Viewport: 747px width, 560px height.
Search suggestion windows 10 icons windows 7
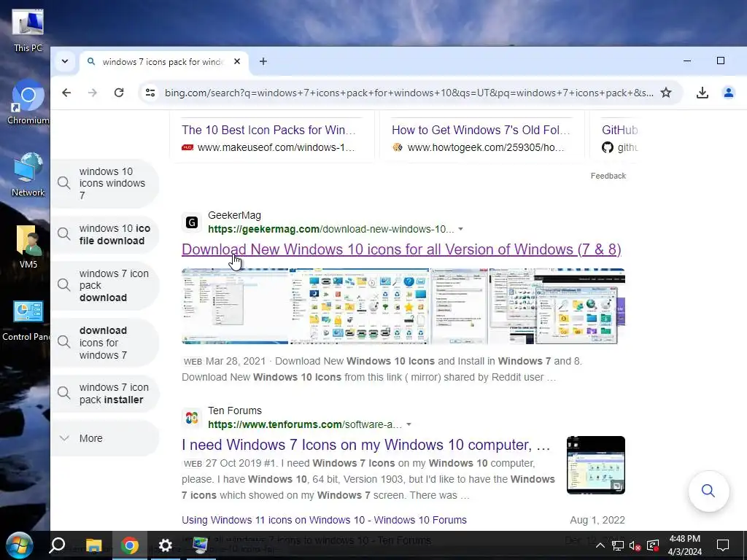click(x=105, y=183)
